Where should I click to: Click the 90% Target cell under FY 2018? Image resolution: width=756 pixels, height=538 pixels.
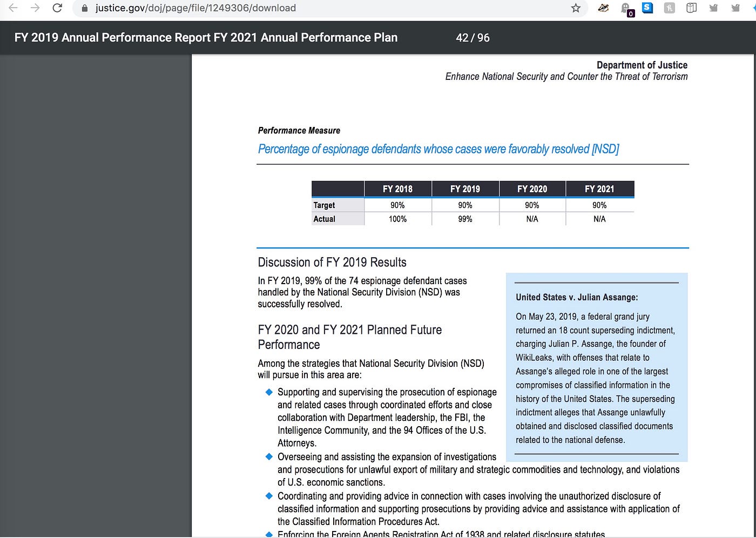(x=397, y=205)
